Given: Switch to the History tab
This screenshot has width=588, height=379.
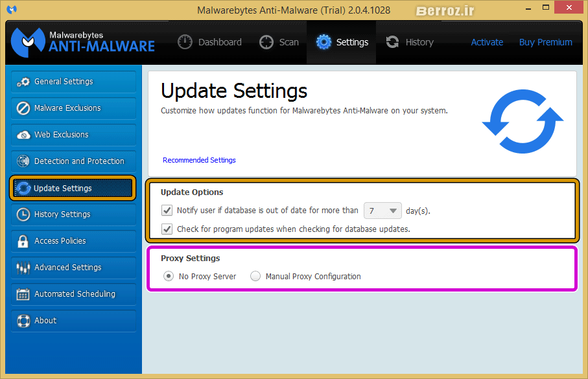Looking at the screenshot, I should point(410,42).
